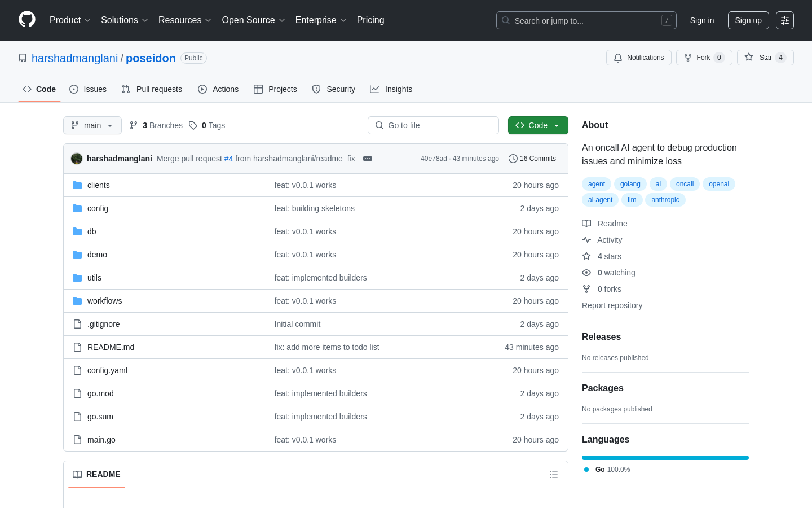Open the Resources dropdown menu

[185, 20]
